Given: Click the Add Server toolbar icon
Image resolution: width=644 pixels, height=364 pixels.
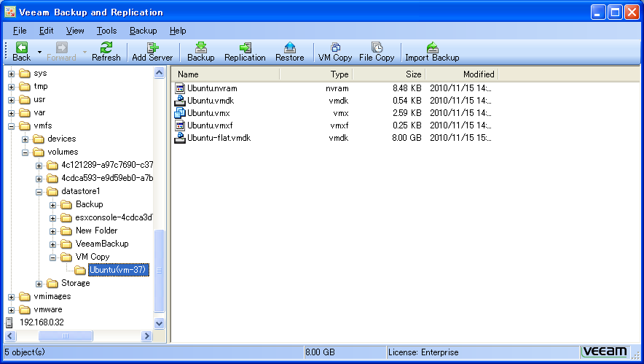Looking at the screenshot, I should [152, 47].
